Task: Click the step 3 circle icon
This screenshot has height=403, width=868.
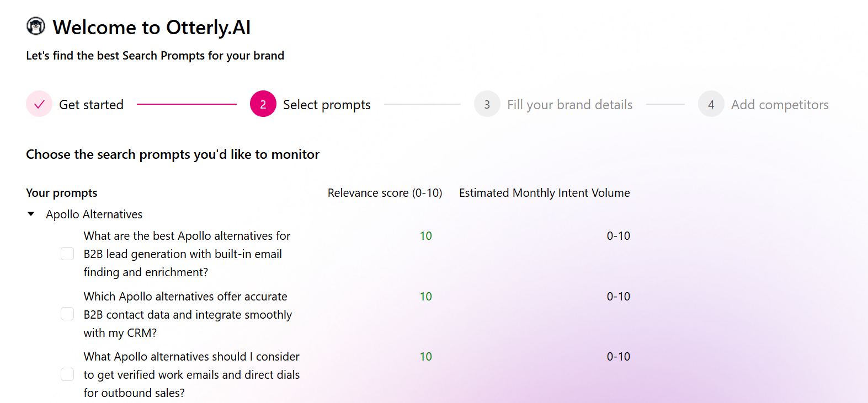Action: coord(487,104)
